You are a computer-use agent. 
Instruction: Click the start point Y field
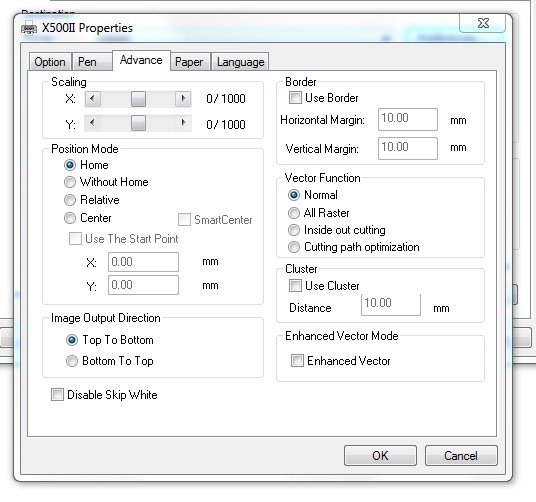pyautogui.click(x=143, y=285)
